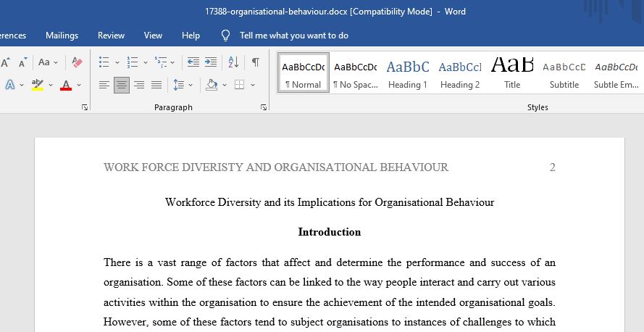This screenshot has width=644, height=332.
Task: Open the shading color dropdown arrow
Action: point(225,85)
